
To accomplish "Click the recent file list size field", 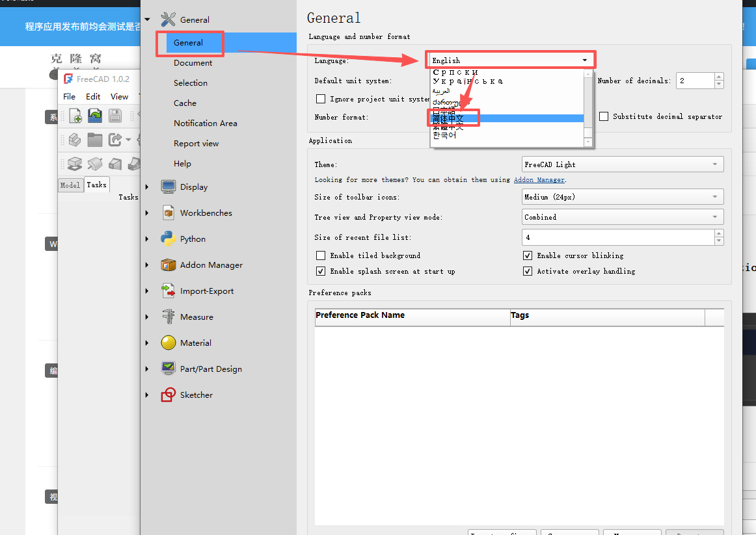I will [617, 237].
